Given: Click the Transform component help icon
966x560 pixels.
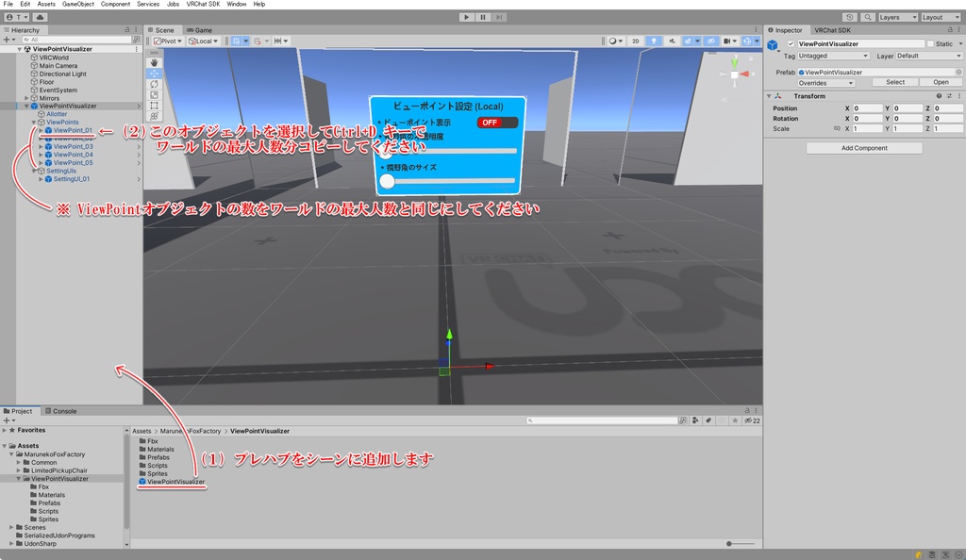Looking at the screenshot, I should [x=939, y=96].
